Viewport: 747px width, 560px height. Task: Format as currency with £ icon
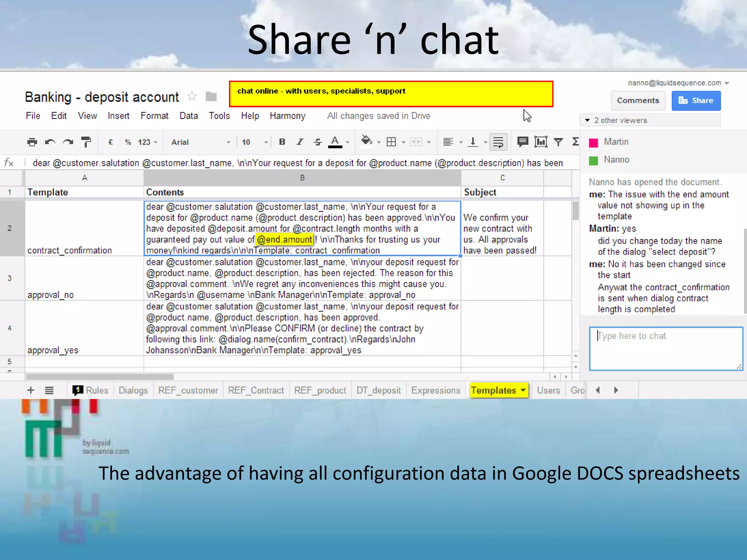tap(111, 142)
